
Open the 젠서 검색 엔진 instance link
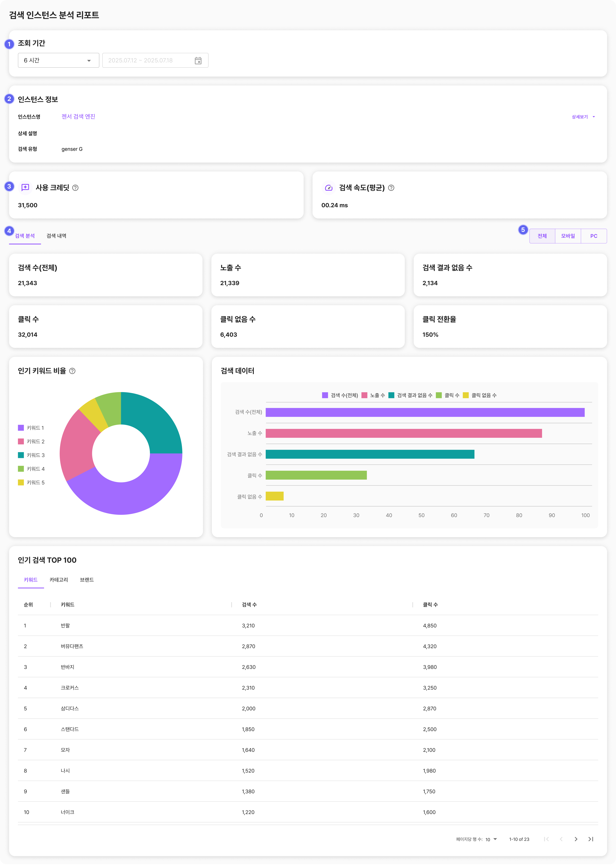point(78,116)
